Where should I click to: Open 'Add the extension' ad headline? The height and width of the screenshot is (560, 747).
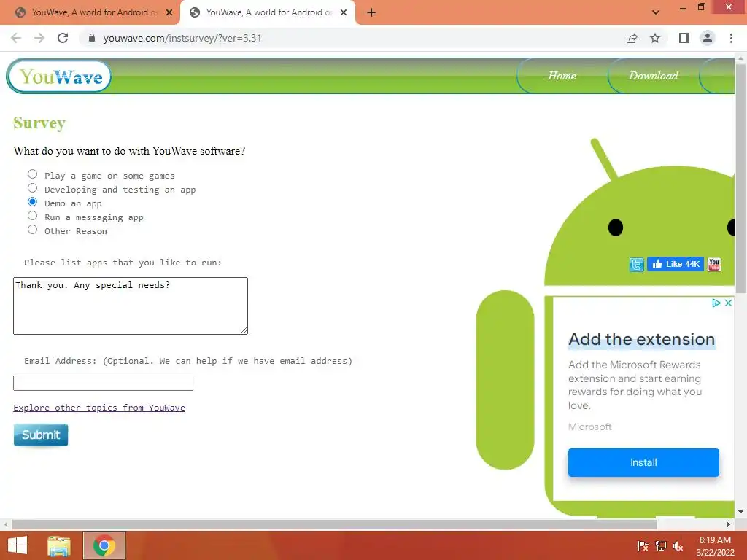pyautogui.click(x=642, y=339)
